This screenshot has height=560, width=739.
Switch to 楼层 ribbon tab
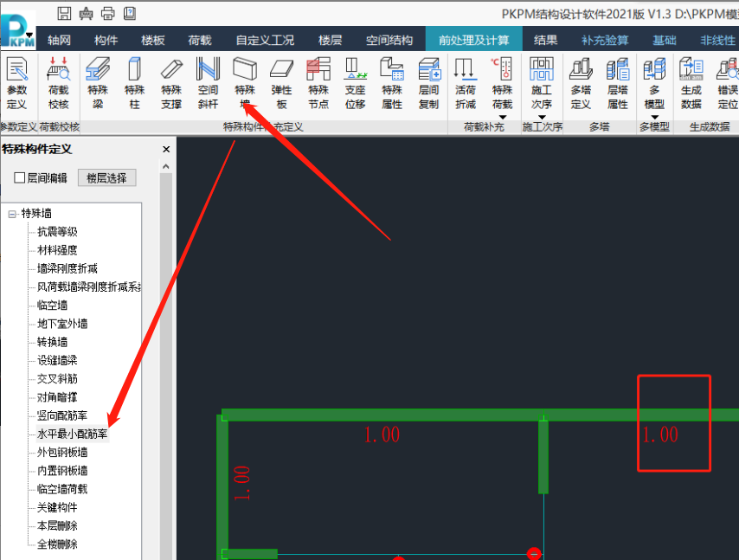point(330,40)
